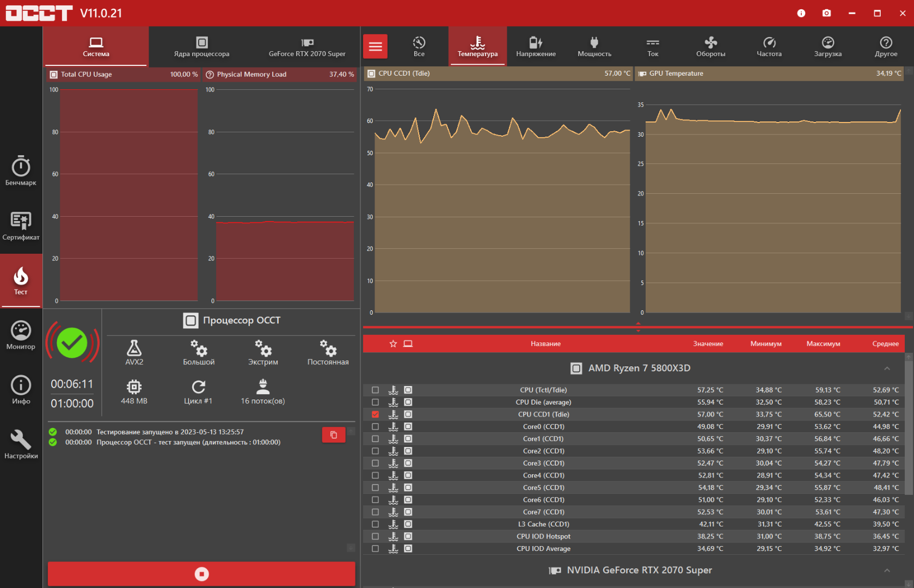Screen dimensions: 914x588
Task: Stop the running test
Action: click(201, 574)
